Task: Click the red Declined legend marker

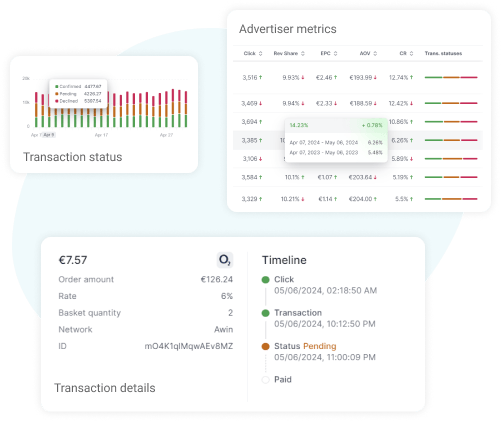Action: pos(57,101)
